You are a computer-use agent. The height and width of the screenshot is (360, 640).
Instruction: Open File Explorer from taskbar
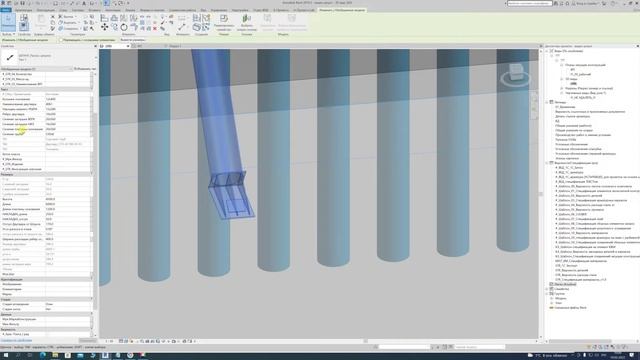[x=55, y=356]
